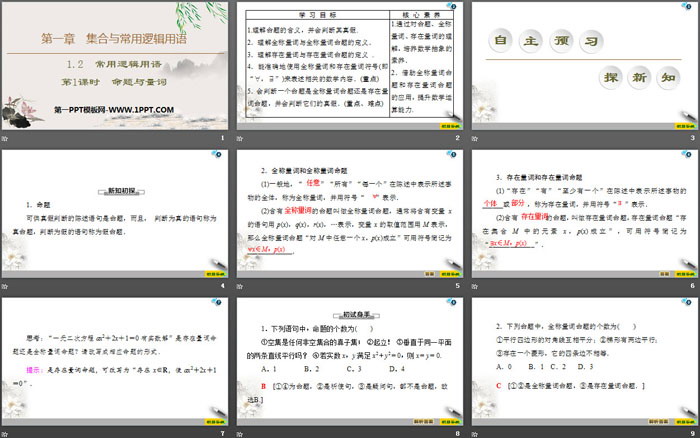Screen dimensions: 700x438
Task: Select the slide 7 thumbnail with 思考 question
Action: [x=115, y=360]
